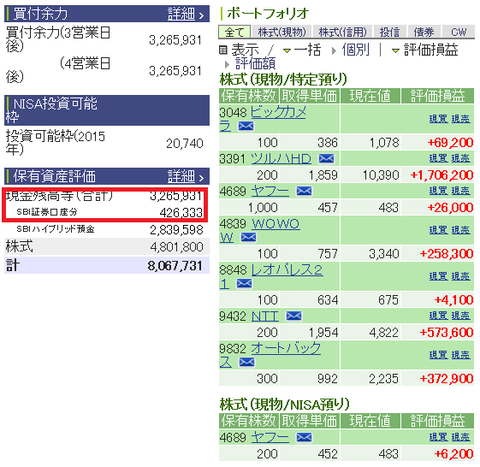Click 現売 for ヤフー in NISA預り table
This screenshot has width=480, height=467.
pyautogui.click(x=461, y=437)
